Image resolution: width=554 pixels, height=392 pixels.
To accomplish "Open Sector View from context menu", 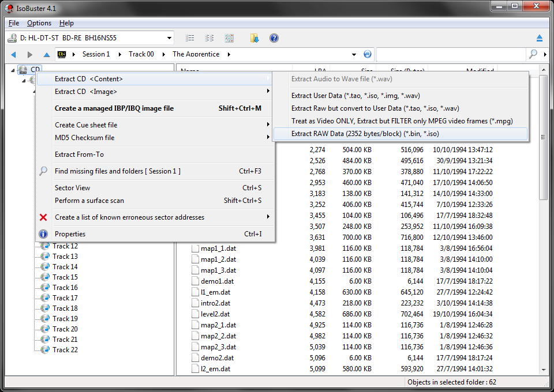I will click(x=155, y=188).
